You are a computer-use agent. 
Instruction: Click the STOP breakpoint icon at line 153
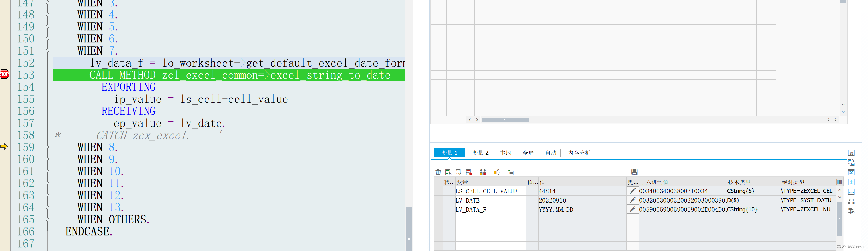pyautogui.click(x=4, y=74)
